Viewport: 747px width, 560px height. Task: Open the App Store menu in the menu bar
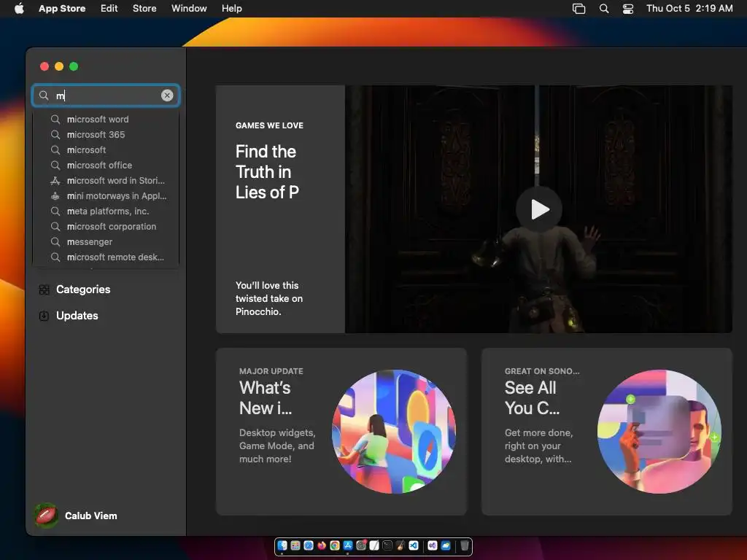pyautogui.click(x=62, y=8)
